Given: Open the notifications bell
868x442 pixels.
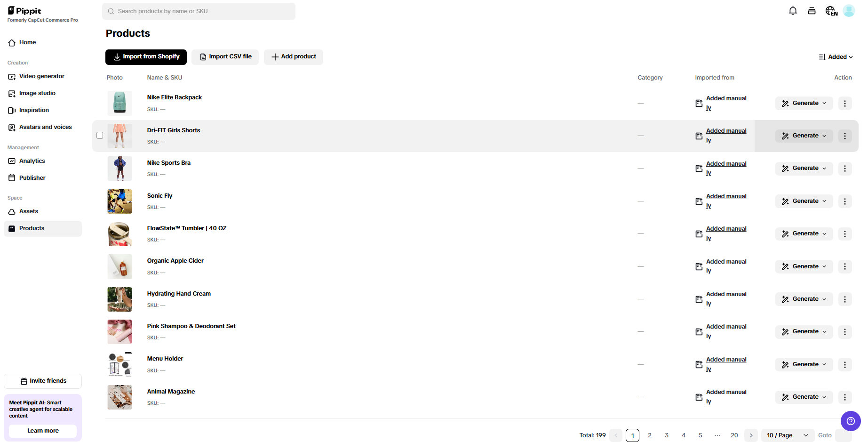Looking at the screenshot, I should pos(793,10).
